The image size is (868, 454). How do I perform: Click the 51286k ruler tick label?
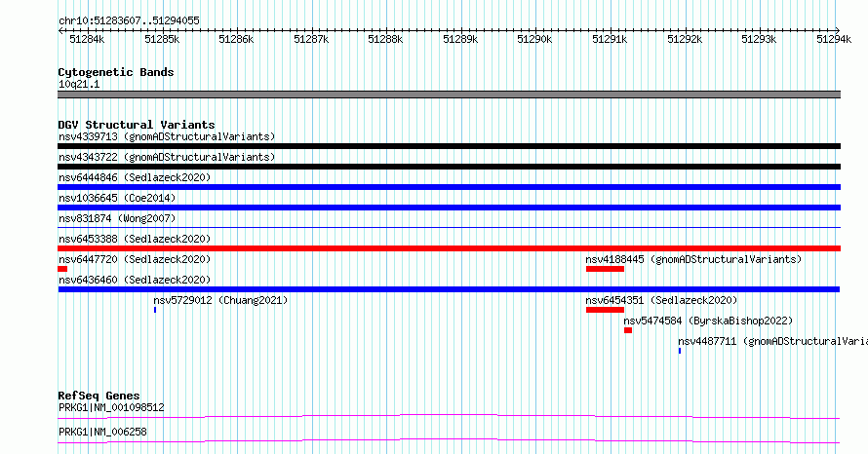point(236,39)
